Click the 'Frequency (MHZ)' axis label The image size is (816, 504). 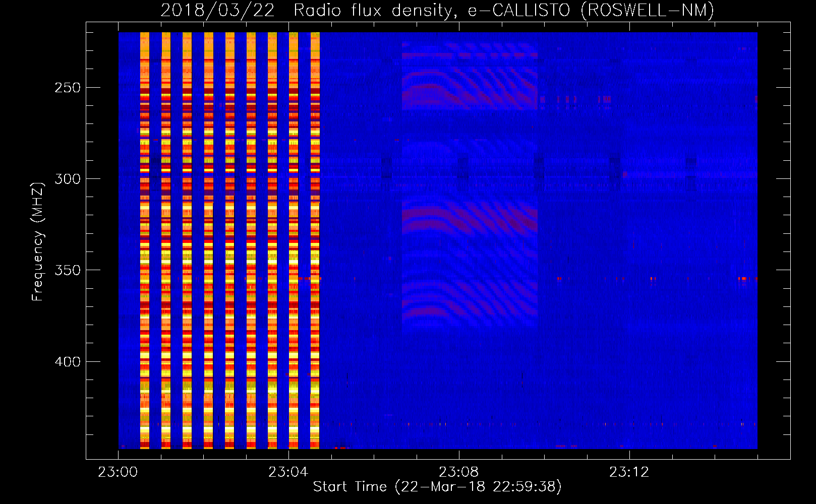pos(38,241)
